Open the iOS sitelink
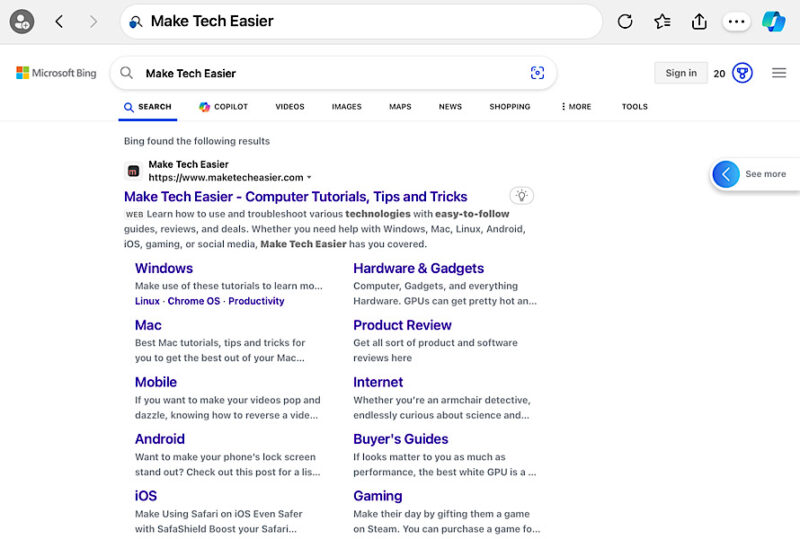800x539 pixels. tap(145, 496)
